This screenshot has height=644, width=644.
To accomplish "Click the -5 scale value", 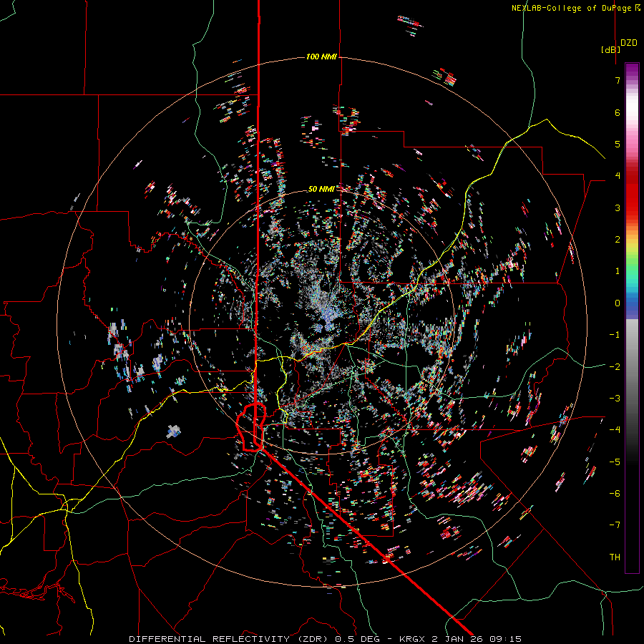I will point(615,462).
